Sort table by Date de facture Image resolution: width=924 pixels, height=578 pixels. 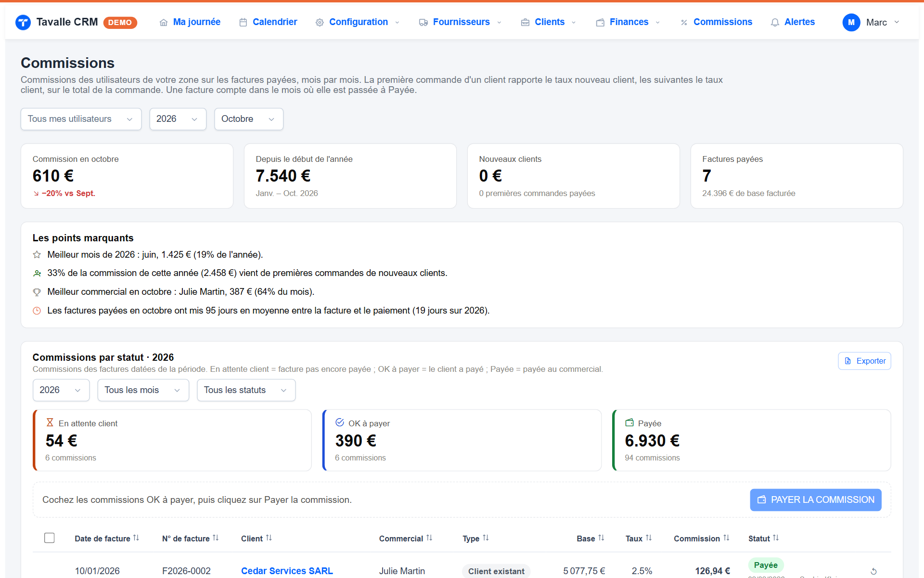(106, 539)
